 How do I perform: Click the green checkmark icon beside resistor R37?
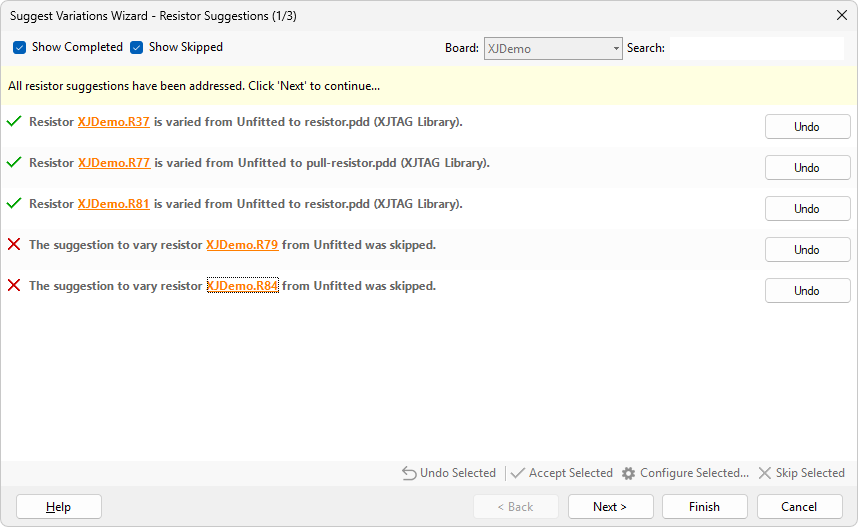pyautogui.click(x=14, y=122)
